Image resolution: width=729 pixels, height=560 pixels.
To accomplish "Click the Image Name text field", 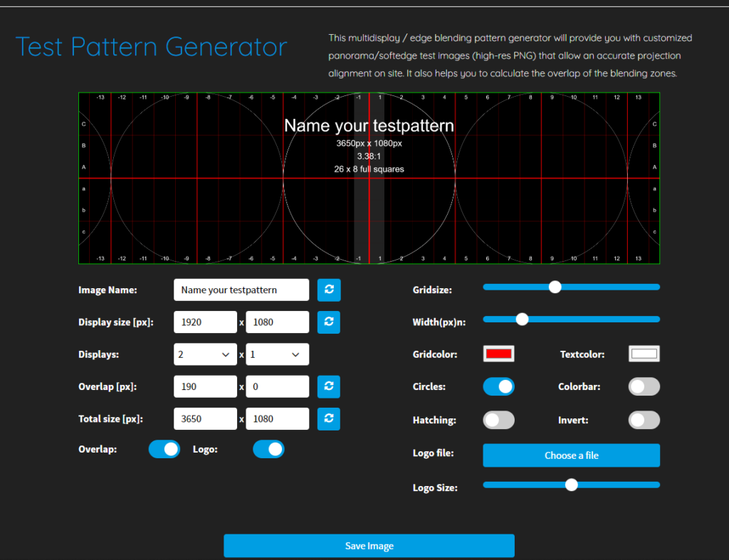I will (x=241, y=290).
